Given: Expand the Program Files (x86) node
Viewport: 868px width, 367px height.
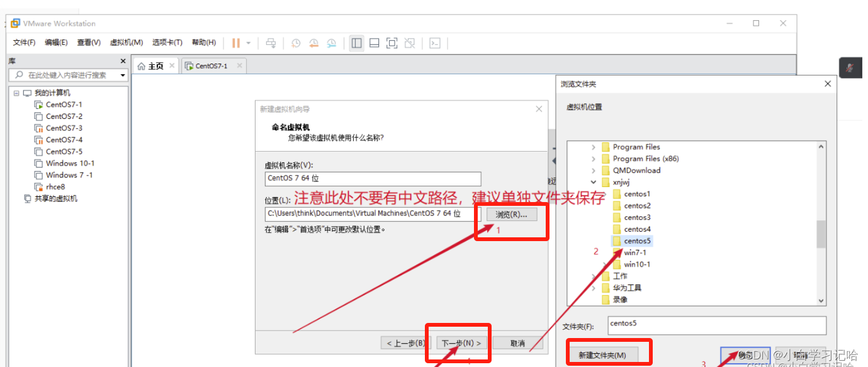Looking at the screenshot, I should point(594,159).
